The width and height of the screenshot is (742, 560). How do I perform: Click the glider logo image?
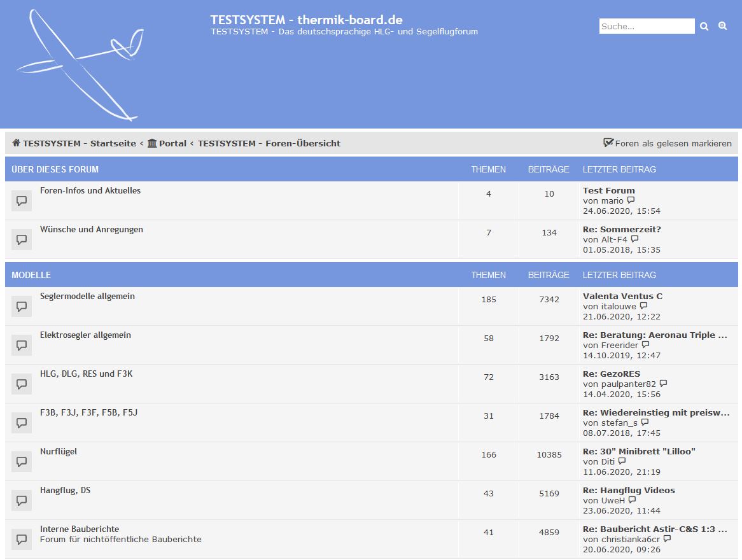coord(80,64)
